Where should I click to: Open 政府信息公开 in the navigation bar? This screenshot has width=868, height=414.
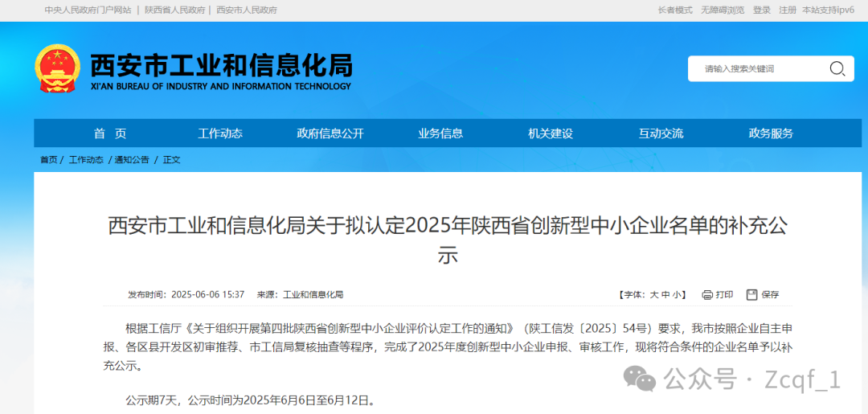[x=330, y=133]
